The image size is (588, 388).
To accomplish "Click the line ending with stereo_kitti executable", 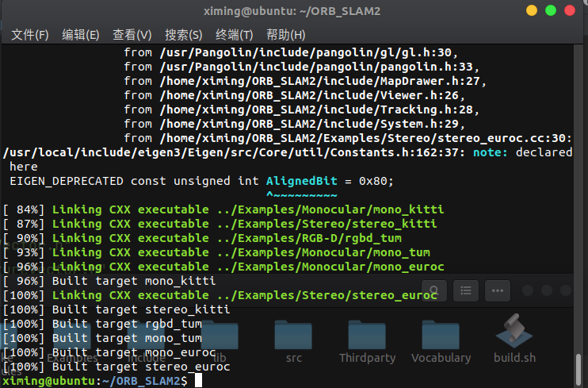I will (220, 224).
